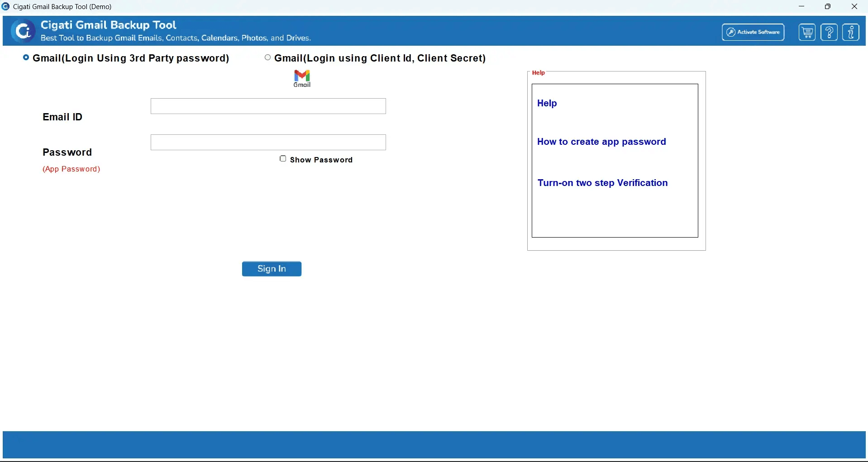This screenshot has width=868, height=462.
Task: Open the info (i) icon
Action: pyautogui.click(x=851, y=32)
